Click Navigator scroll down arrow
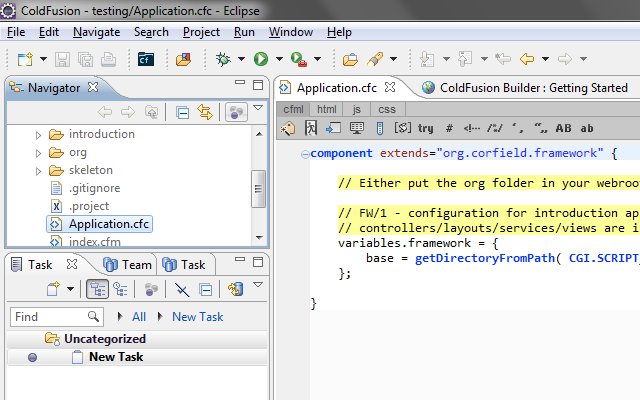Image resolution: width=640 pixels, height=400 pixels. tap(259, 238)
